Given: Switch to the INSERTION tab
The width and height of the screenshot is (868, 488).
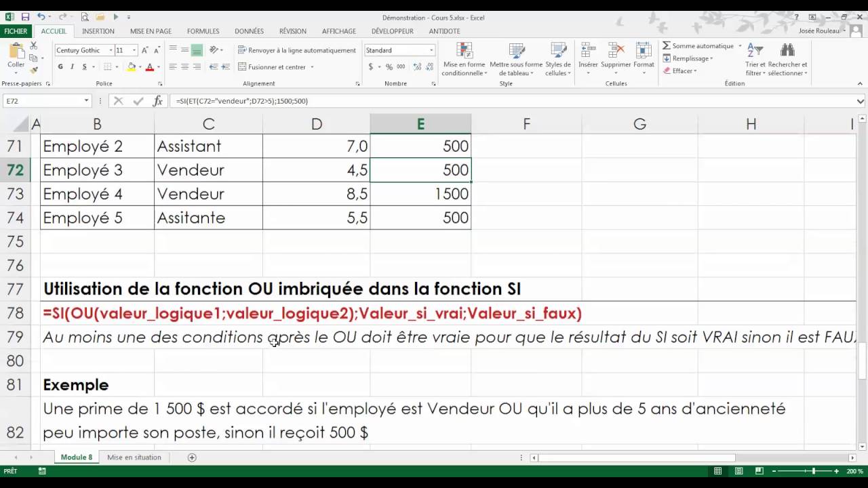Looking at the screenshot, I should tap(98, 31).
